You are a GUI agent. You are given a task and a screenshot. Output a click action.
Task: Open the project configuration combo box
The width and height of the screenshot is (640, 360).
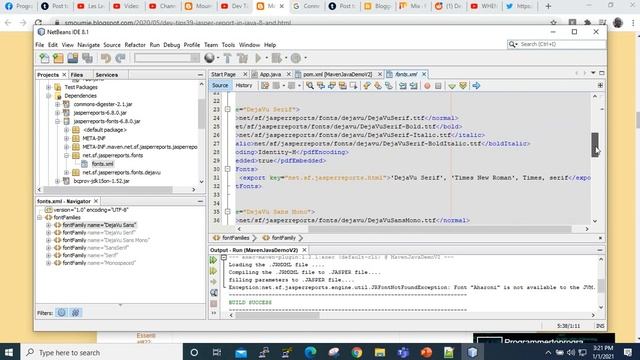point(167,58)
